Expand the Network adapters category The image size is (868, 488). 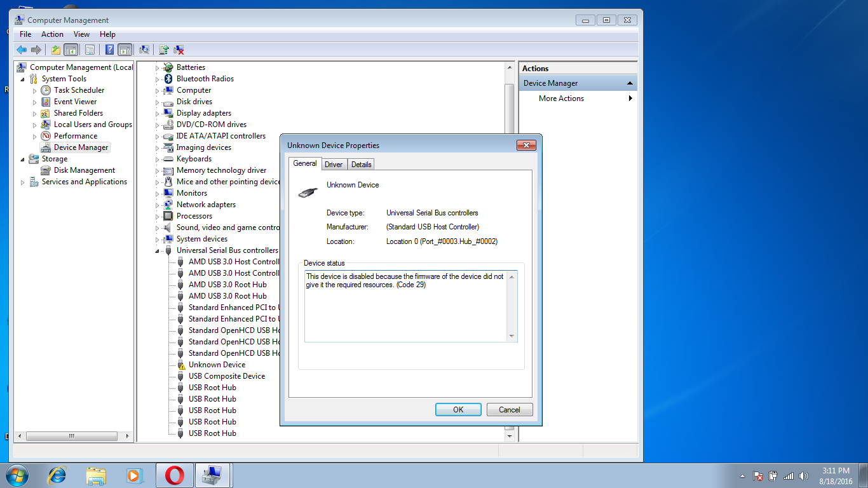158,205
